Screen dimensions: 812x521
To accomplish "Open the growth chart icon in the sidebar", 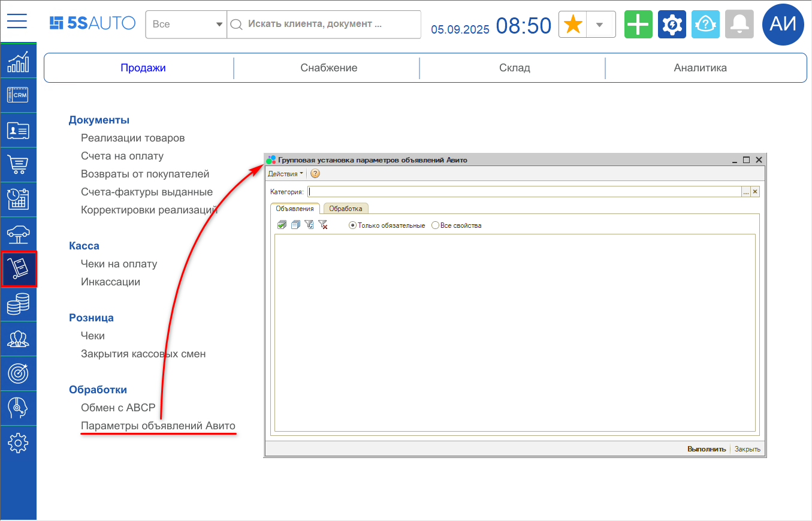I will click(18, 61).
